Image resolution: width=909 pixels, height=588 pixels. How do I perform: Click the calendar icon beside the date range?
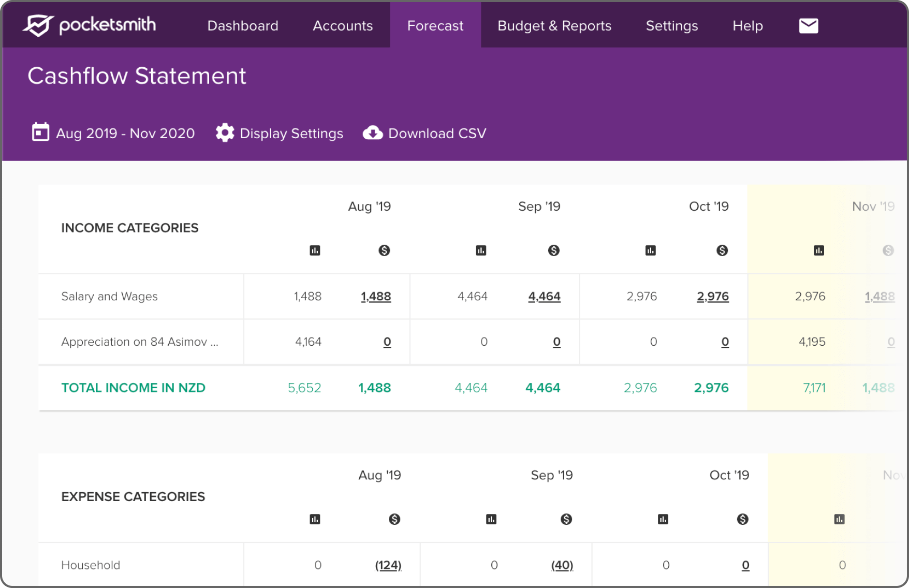40,133
